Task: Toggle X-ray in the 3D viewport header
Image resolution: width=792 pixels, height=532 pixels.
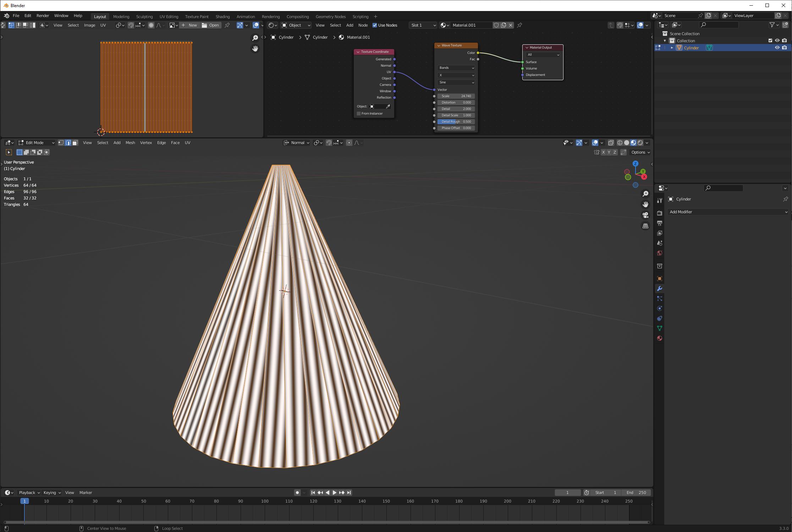Action: pos(611,143)
